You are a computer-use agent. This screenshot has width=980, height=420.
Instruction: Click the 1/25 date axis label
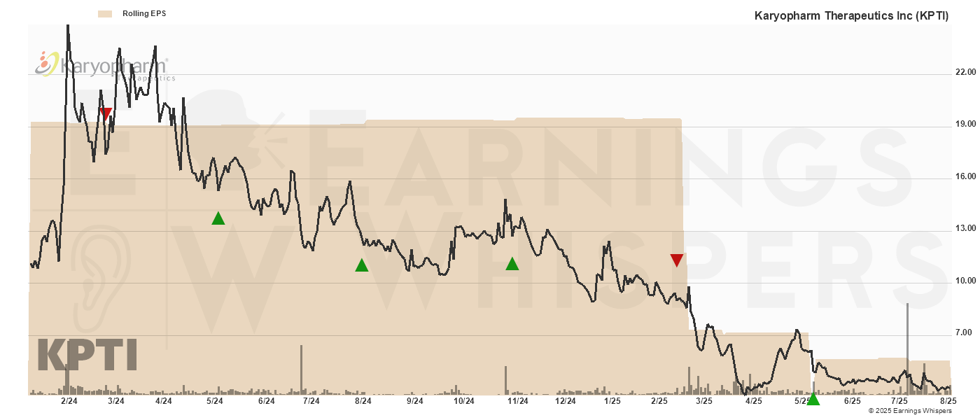612,401
